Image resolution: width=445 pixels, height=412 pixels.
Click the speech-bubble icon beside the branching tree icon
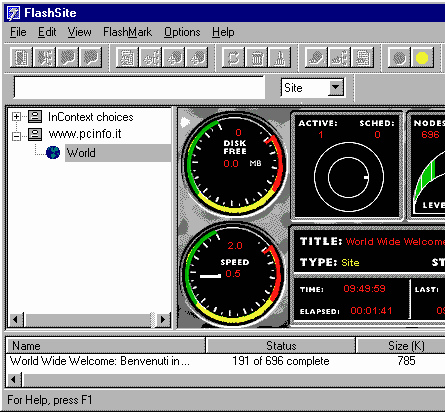tap(67, 58)
